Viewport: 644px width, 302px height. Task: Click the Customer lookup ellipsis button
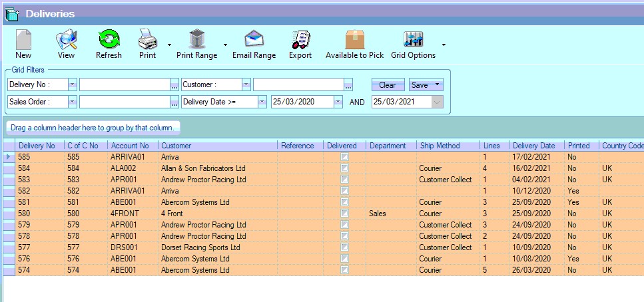click(x=348, y=84)
